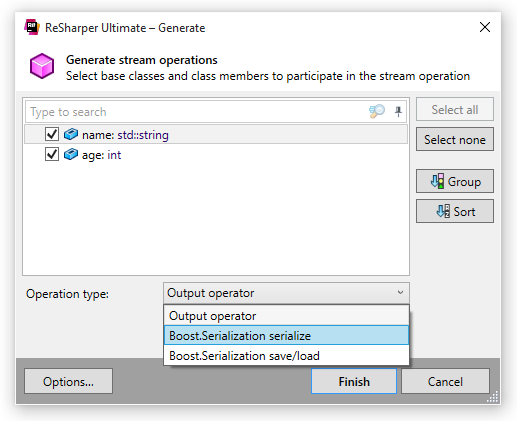Click the Group button
Viewport: 517px width, 421px height.
455,181
